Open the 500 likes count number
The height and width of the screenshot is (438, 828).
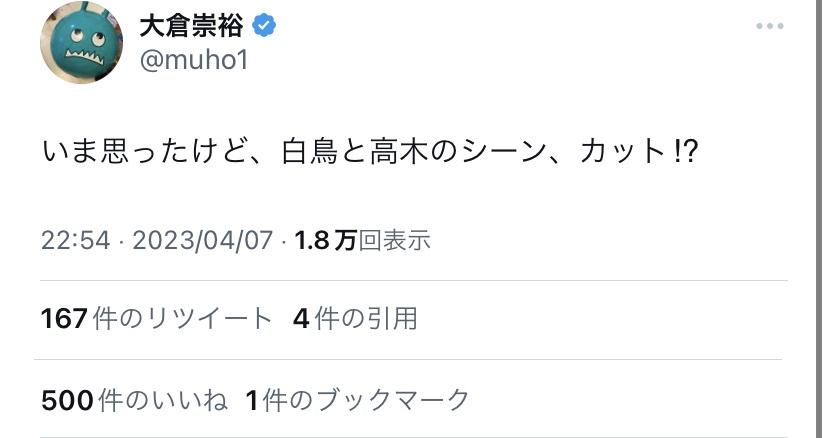(x=68, y=400)
